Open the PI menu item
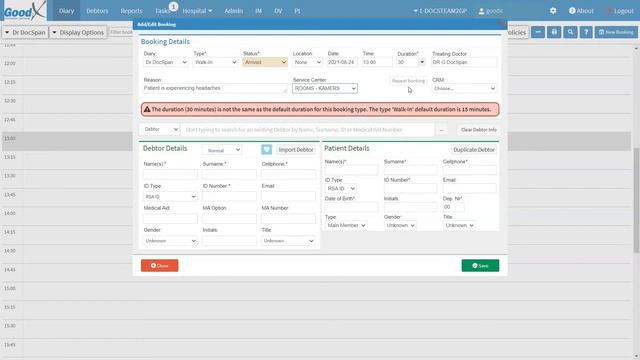This screenshot has width=640, height=360. (x=297, y=11)
